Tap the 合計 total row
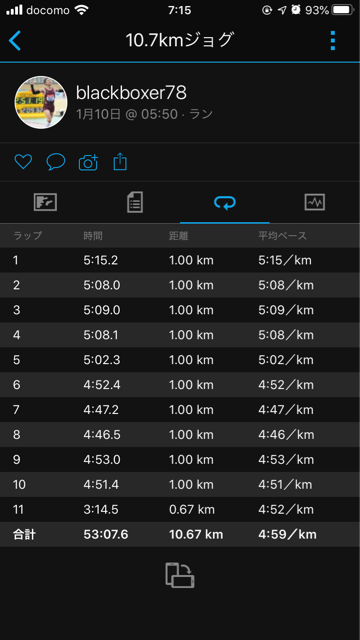The width and height of the screenshot is (360, 640). click(x=180, y=534)
